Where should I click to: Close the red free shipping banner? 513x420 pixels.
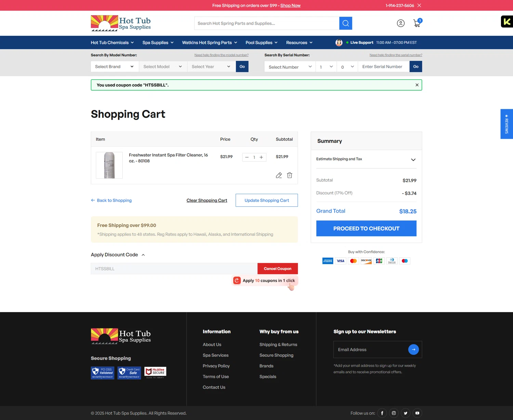(419, 5)
